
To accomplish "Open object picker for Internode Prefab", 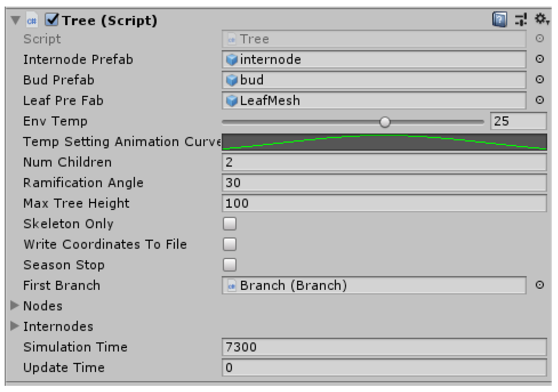I will click(540, 59).
